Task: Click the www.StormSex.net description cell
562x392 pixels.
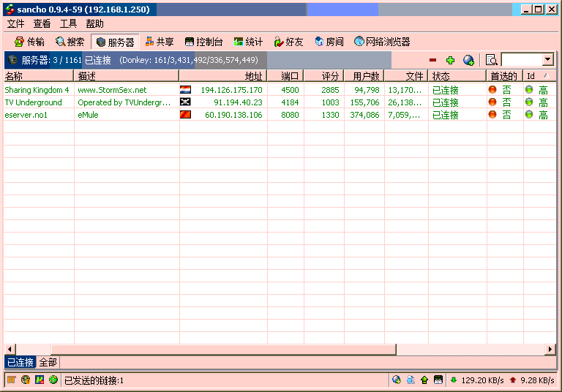Action: point(112,90)
